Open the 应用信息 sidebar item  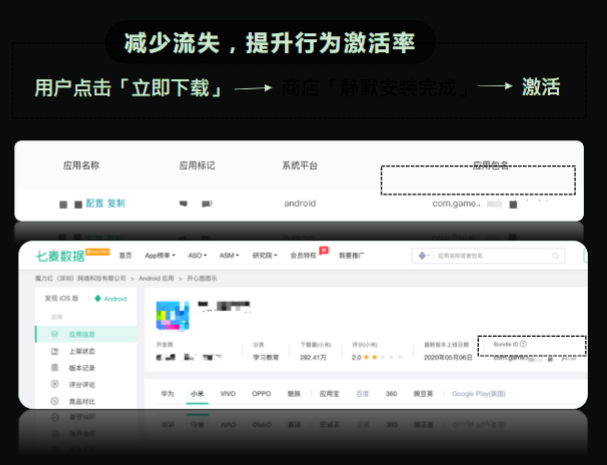[86, 334]
